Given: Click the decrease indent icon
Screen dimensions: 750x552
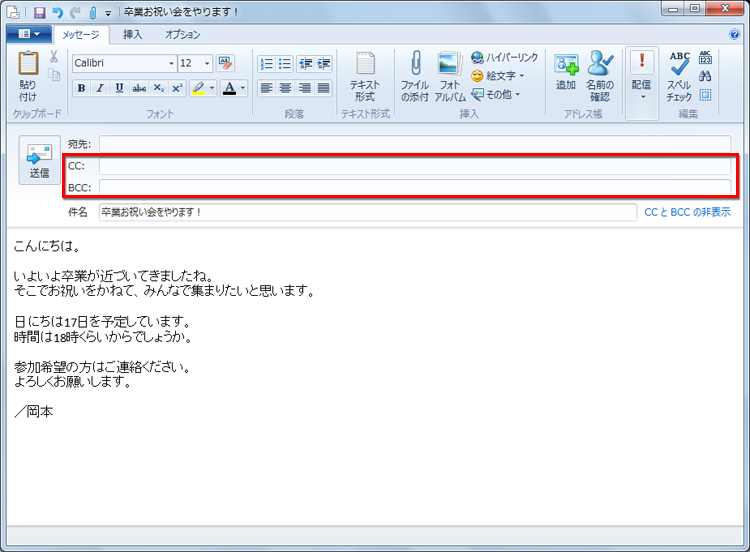Looking at the screenshot, I should coord(306,64).
